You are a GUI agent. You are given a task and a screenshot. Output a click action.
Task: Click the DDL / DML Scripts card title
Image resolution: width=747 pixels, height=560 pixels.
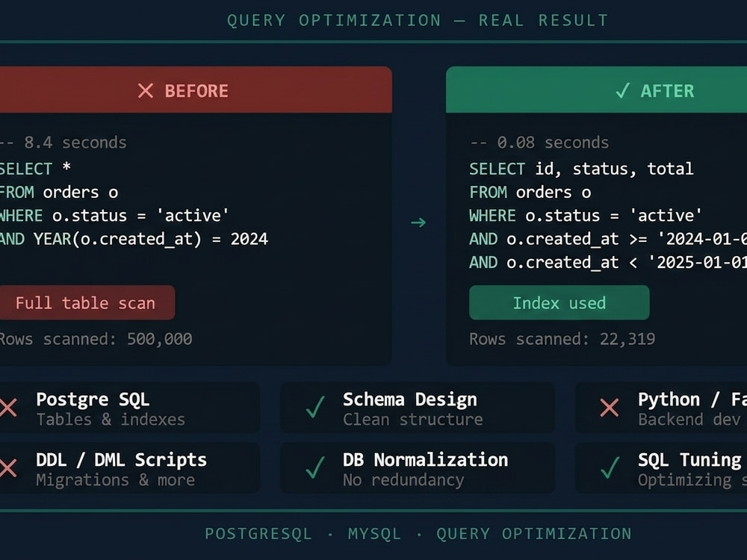(x=122, y=460)
